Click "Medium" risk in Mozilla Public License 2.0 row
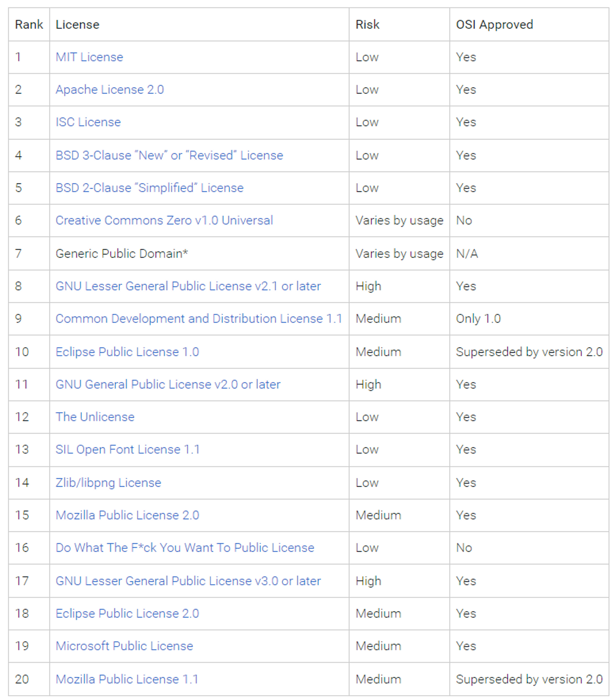This screenshot has width=614, height=700. click(x=379, y=515)
